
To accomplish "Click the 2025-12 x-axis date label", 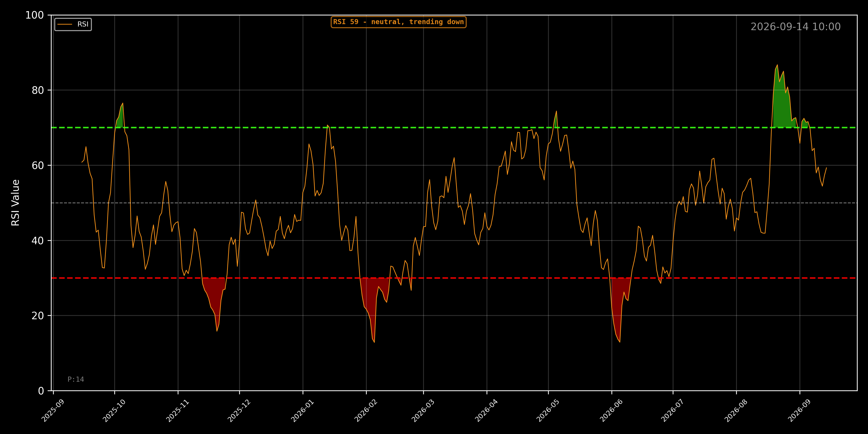I will [x=239, y=410].
